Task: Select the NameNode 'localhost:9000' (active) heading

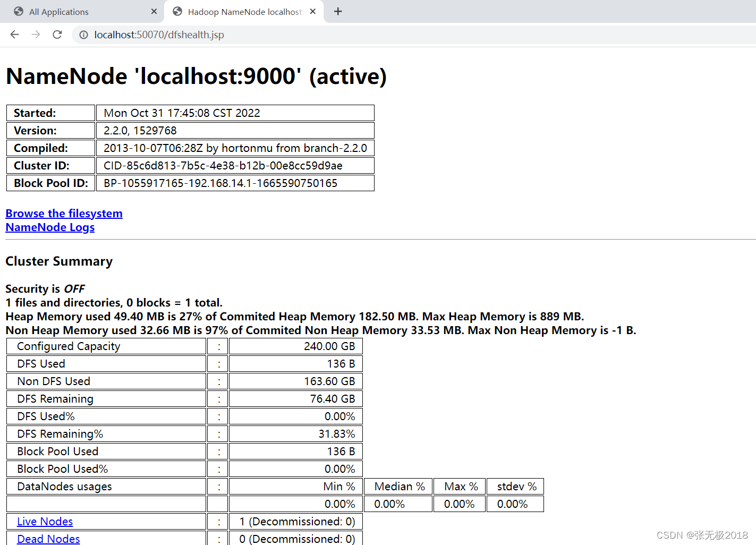Action: (x=196, y=76)
